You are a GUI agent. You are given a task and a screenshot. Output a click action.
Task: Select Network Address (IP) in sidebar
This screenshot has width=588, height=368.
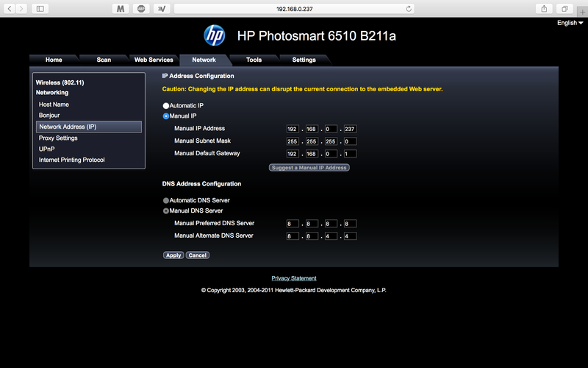point(89,127)
